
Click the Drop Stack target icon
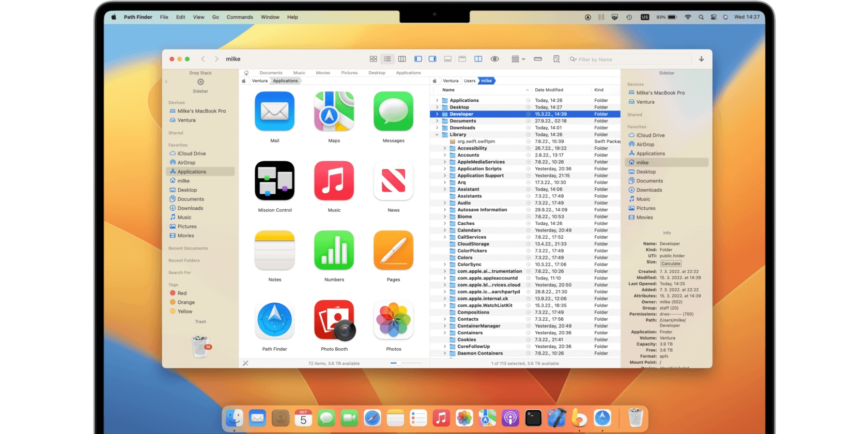point(200,82)
